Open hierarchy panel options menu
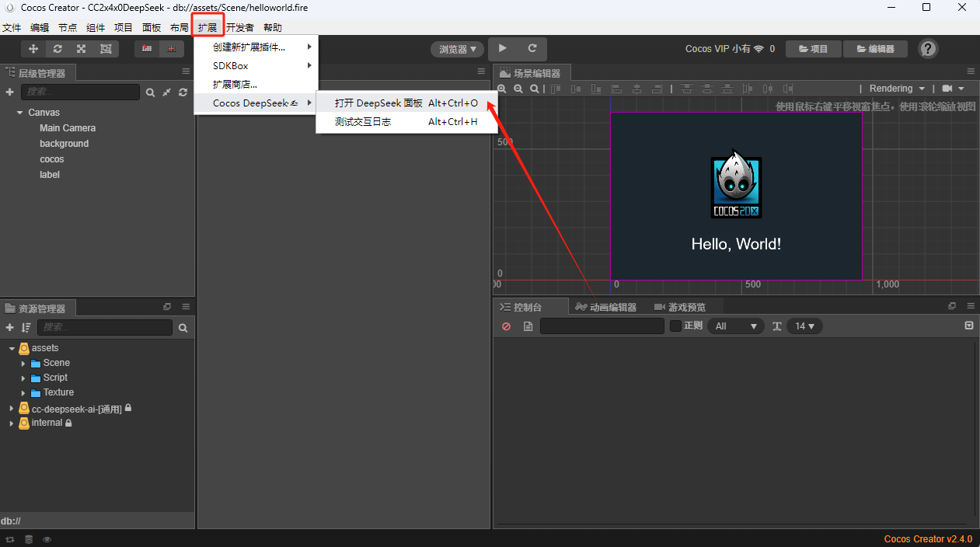This screenshot has height=547, width=980. pyautogui.click(x=186, y=71)
